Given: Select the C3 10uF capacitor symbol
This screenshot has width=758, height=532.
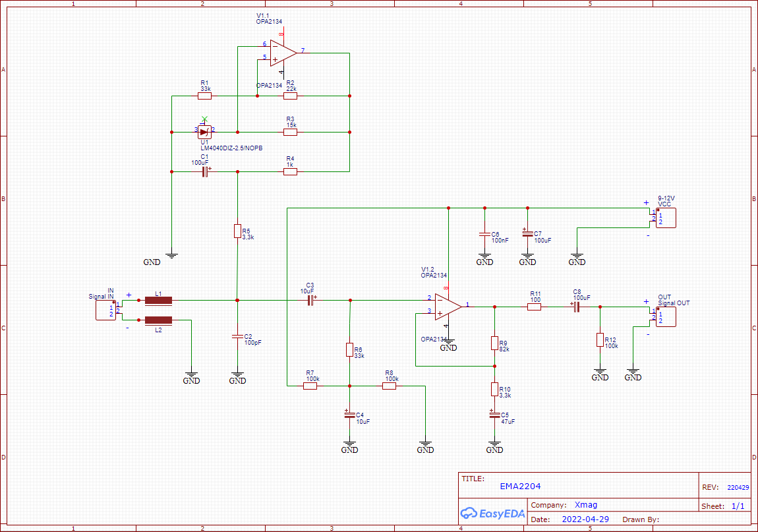Looking at the screenshot, I should pyautogui.click(x=311, y=301).
